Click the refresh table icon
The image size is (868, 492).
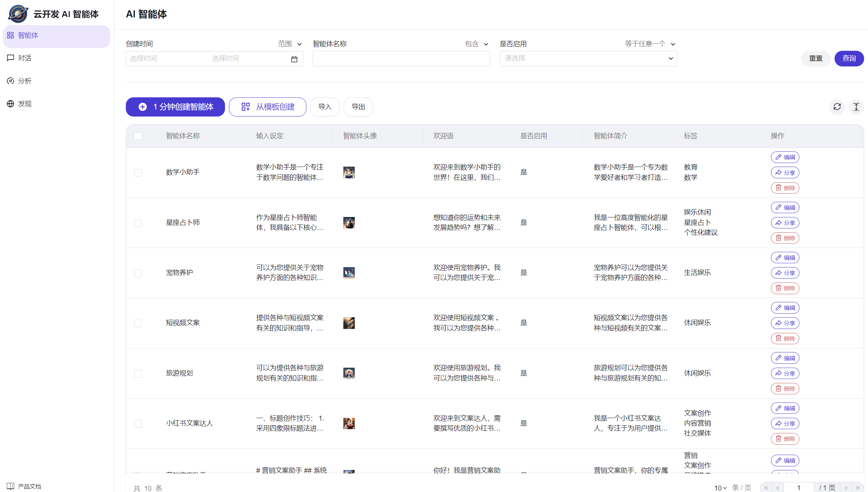(837, 107)
